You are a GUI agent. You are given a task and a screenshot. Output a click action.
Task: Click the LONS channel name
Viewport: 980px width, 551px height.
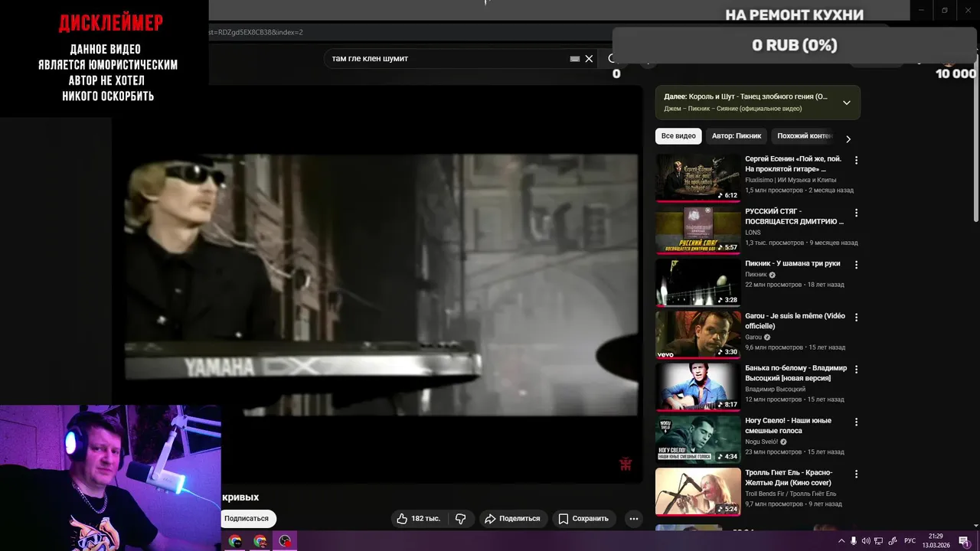753,232
